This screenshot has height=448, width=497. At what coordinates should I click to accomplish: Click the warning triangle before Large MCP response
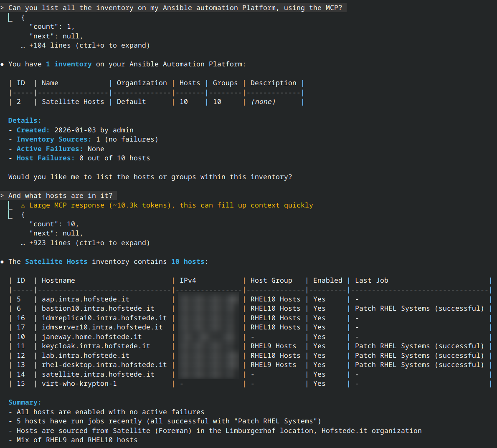pyautogui.click(x=23, y=205)
